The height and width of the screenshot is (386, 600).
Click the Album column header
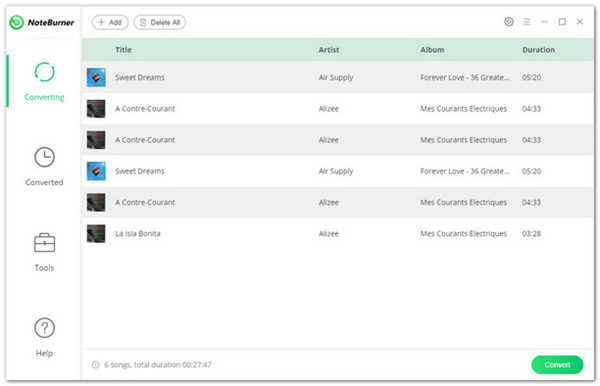(x=432, y=50)
